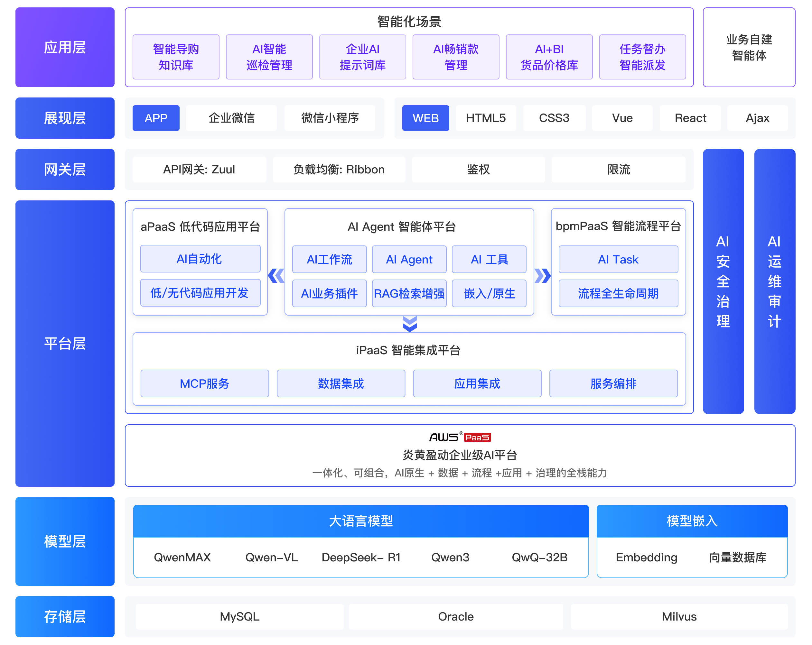Screen dimensions: 812x645
Task: Click the Milvus storage box
Action: pos(679,616)
